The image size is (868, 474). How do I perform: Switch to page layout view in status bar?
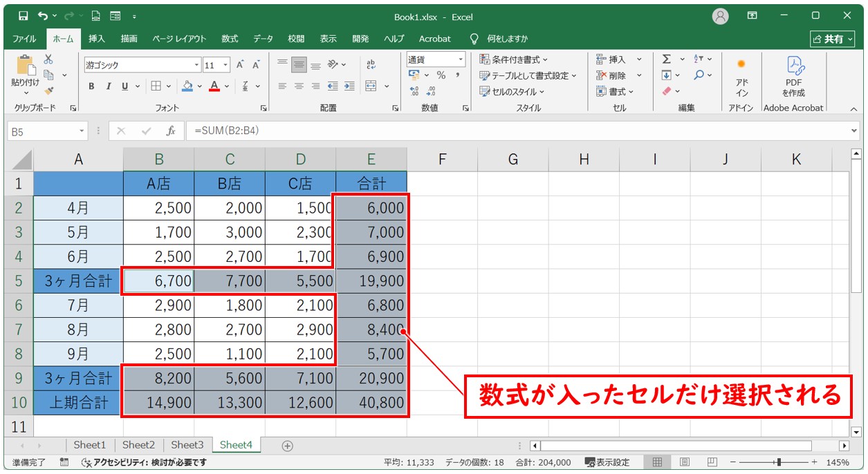click(684, 462)
